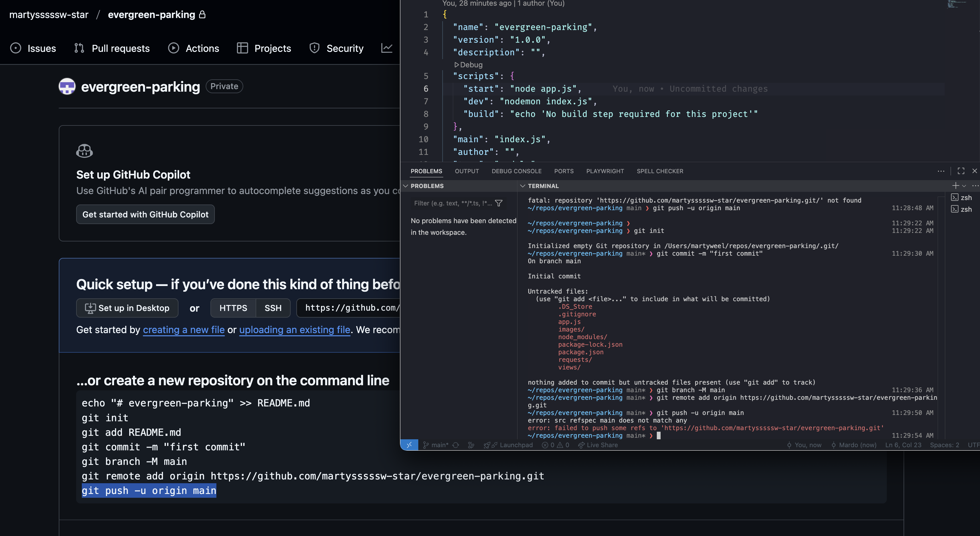Click Get started with GitHub Copilot
Viewport: 980px width, 536px height.
pyautogui.click(x=145, y=214)
